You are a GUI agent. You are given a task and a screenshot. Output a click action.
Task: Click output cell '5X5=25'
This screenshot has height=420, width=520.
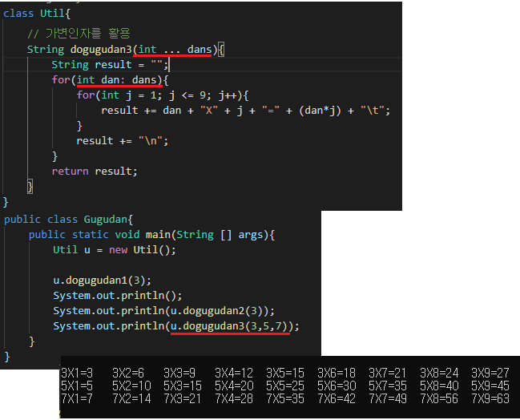click(x=285, y=386)
